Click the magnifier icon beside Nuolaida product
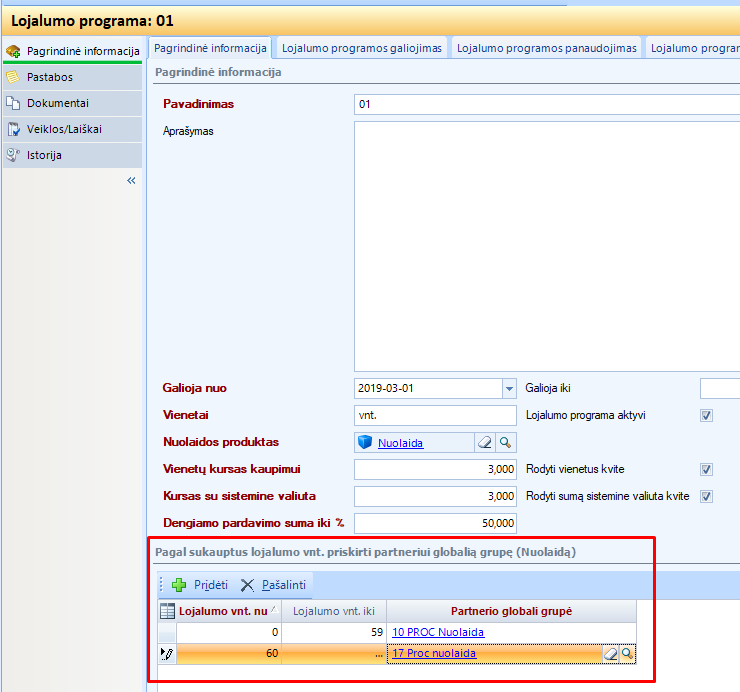The height and width of the screenshot is (692, 740). (x=506, y=442)
